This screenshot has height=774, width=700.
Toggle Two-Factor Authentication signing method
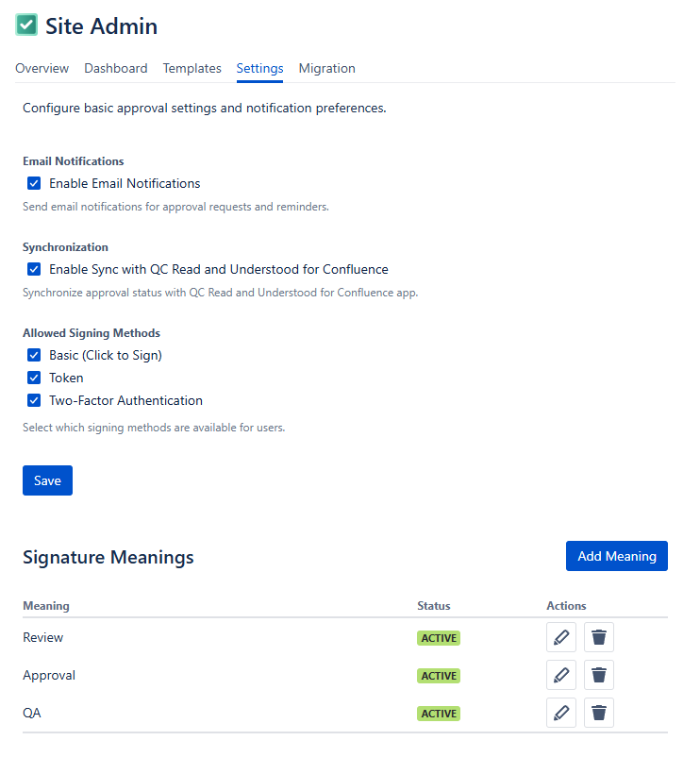[34, 400]
